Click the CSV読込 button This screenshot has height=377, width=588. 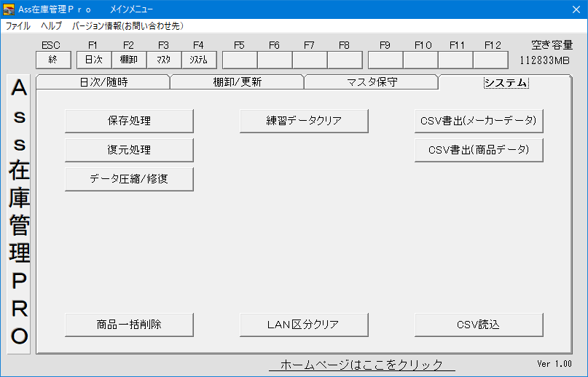[x=479, y=325]
